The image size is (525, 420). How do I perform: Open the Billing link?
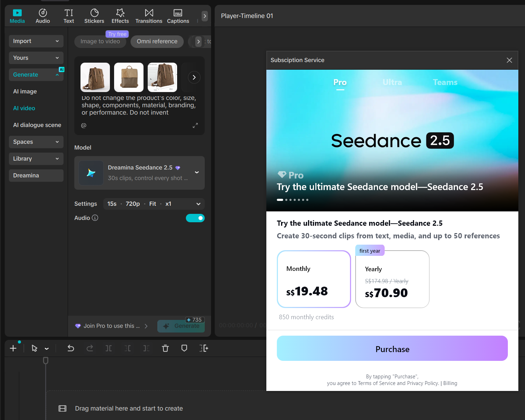450,383
